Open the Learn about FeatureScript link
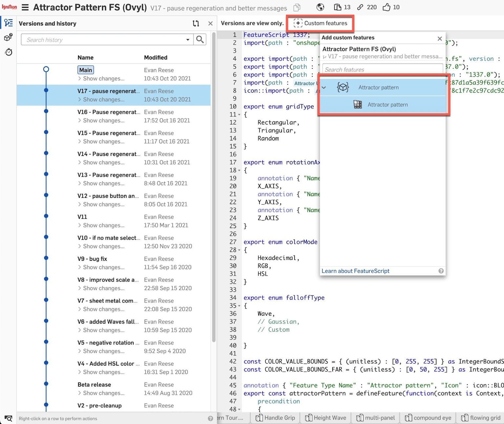 point(355,271)
